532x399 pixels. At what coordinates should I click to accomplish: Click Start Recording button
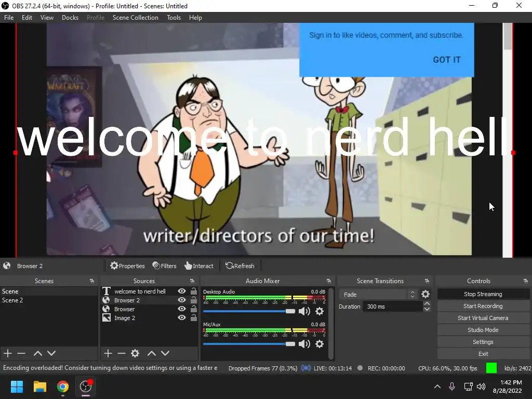[483, 306]
